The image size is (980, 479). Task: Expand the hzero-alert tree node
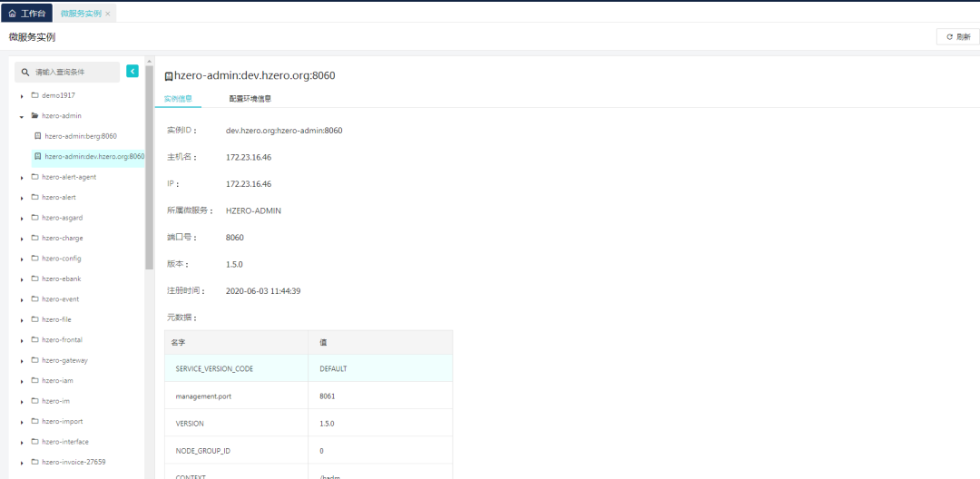point(22,198)
